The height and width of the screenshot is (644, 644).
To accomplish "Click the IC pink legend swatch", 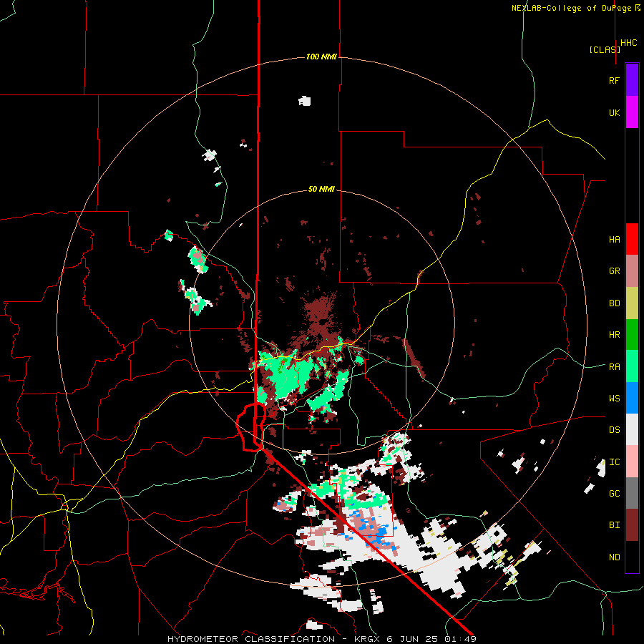I will [x=632, y=462].
